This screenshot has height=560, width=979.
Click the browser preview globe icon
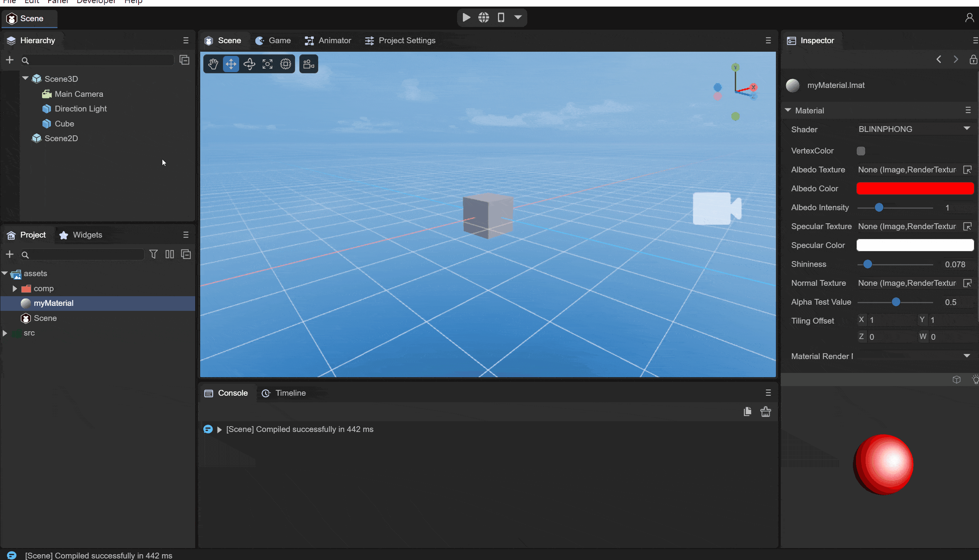click(x=484, y=17)
